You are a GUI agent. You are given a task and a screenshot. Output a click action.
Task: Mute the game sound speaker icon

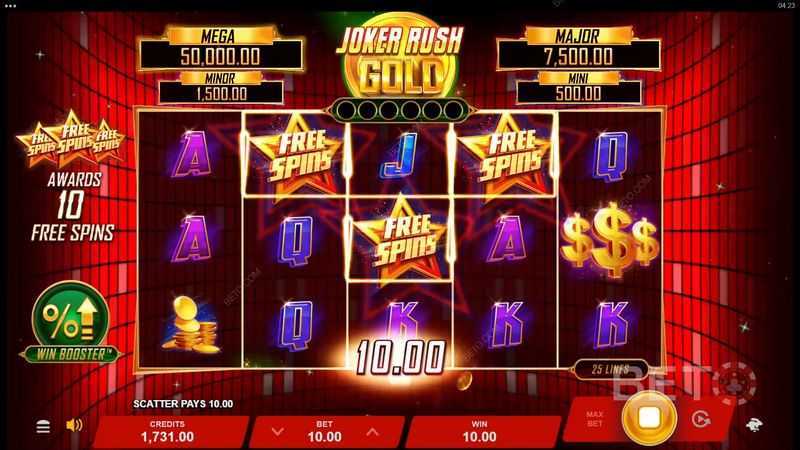click(74, 425)
